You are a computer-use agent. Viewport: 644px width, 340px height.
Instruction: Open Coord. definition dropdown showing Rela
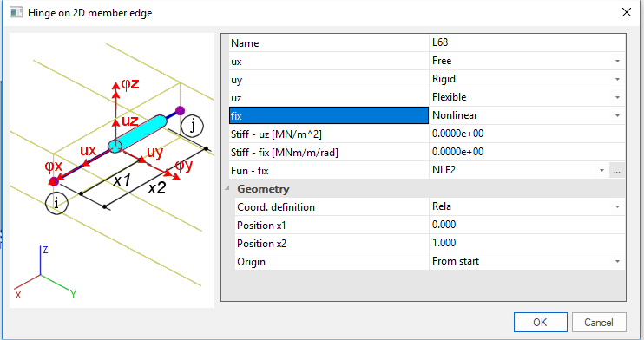(617, 207)
